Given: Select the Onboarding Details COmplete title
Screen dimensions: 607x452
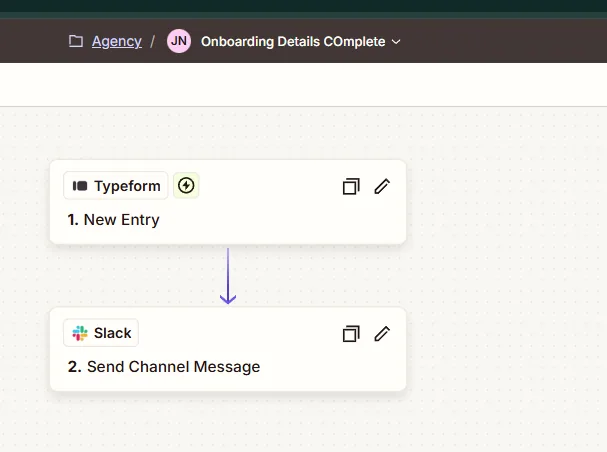Looking at the screenshot, I should [293, 41].
